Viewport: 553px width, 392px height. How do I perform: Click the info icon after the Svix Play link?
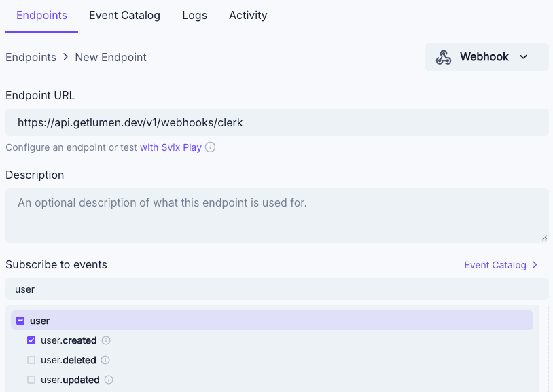point(210,147)
